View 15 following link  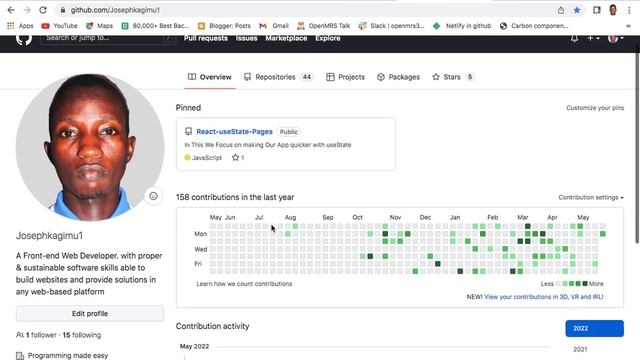[82, 335]
